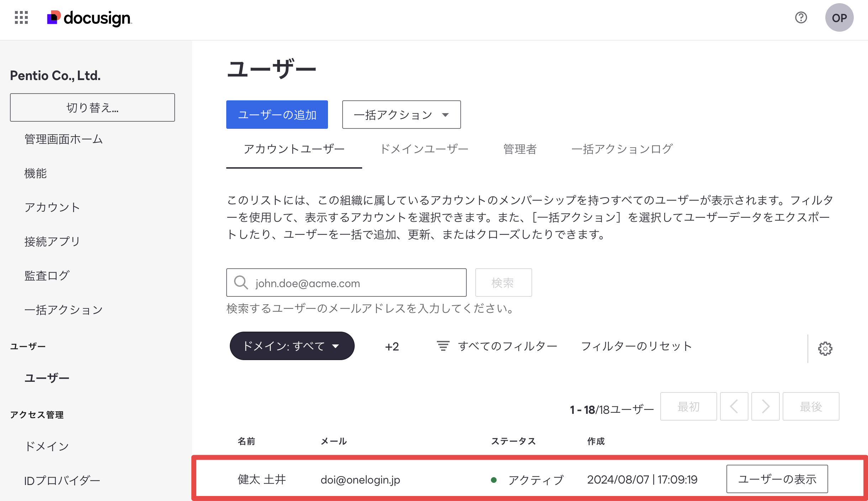Screen dimensions: 868x501
Task: Switch to ドメインユーザー tab
Action: [x=424, y=149]
